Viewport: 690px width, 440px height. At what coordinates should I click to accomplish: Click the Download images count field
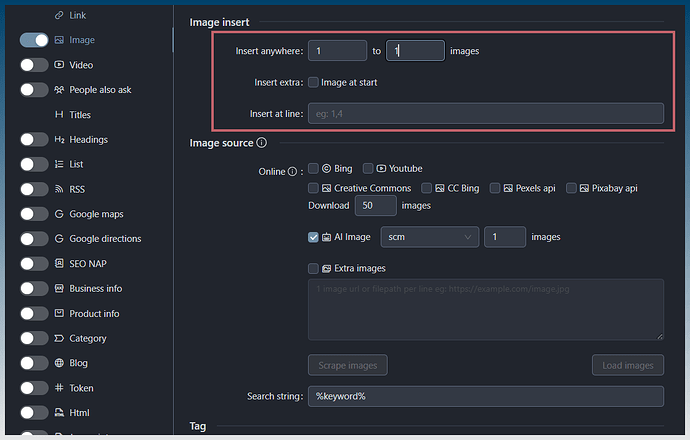375,205
